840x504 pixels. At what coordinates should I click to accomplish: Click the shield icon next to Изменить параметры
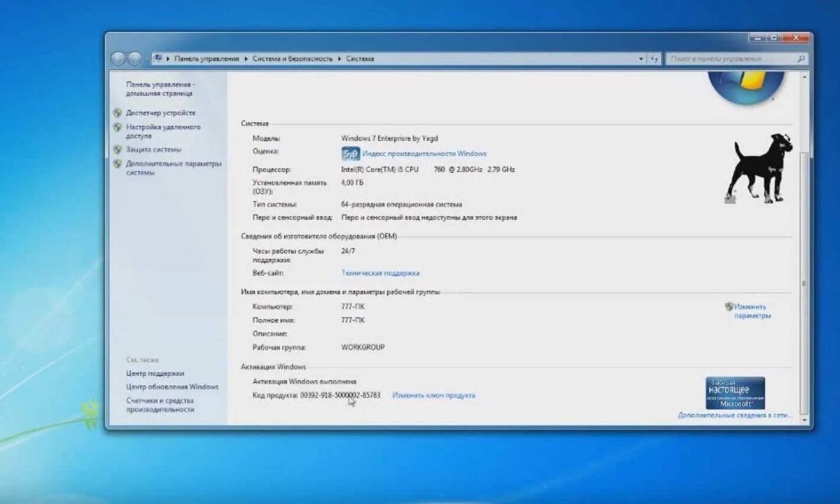[x=729, y=307]
